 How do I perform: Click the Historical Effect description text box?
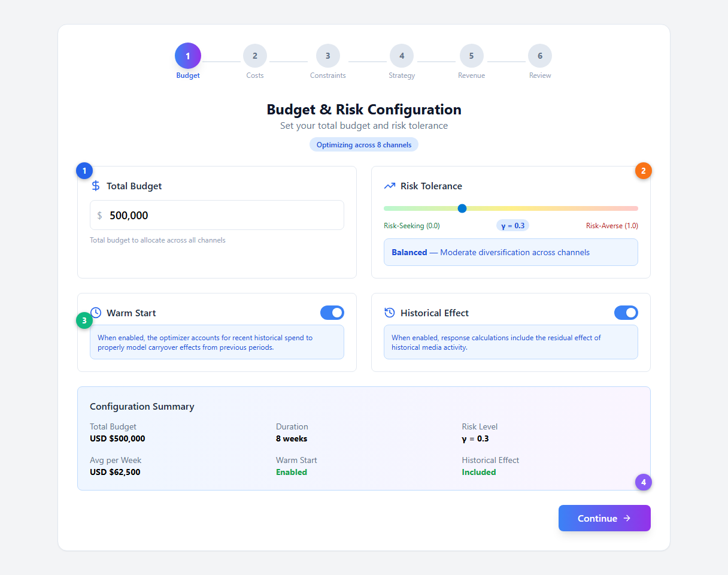pyautogui.click(x=511, y=342)
